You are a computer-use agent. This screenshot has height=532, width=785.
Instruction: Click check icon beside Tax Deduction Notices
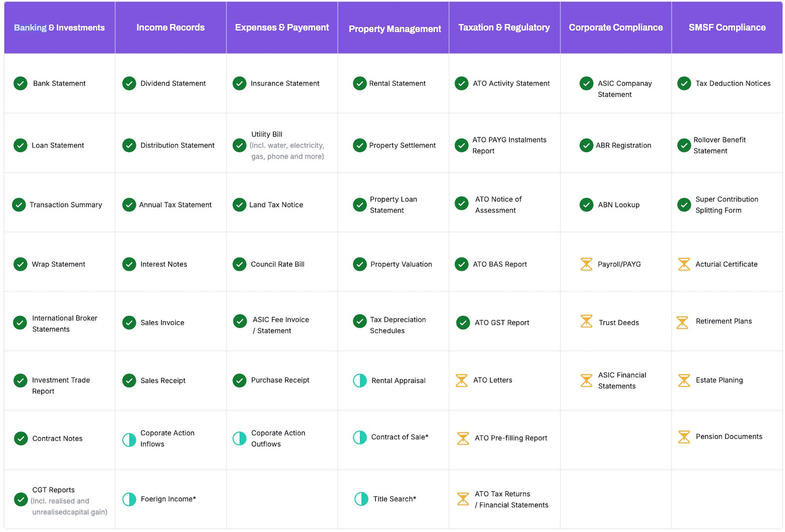(x=684, y=83)
